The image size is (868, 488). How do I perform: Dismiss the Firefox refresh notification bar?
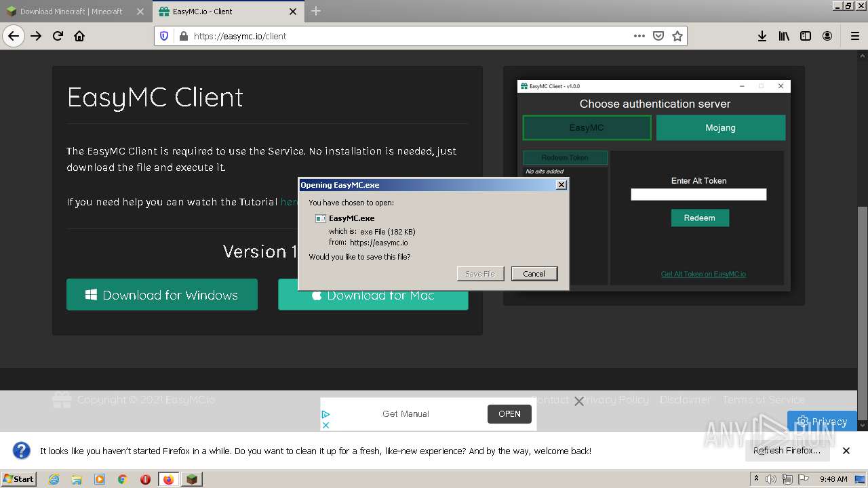point(846,451)
